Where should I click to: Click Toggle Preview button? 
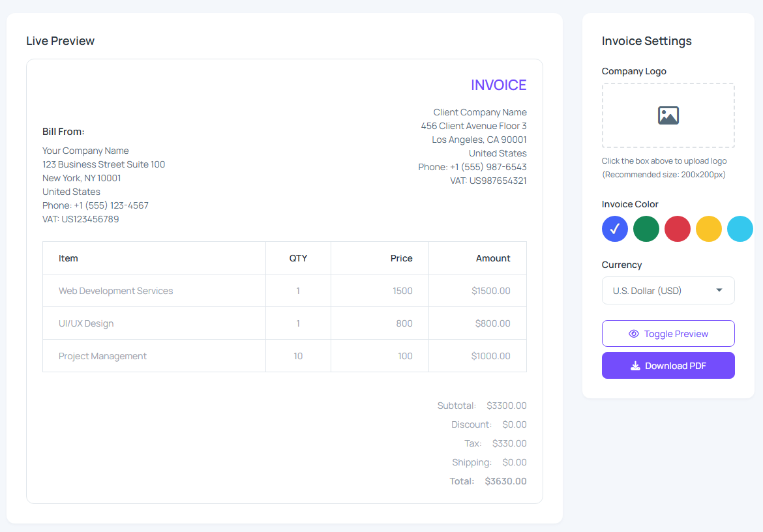coord(668,333)
